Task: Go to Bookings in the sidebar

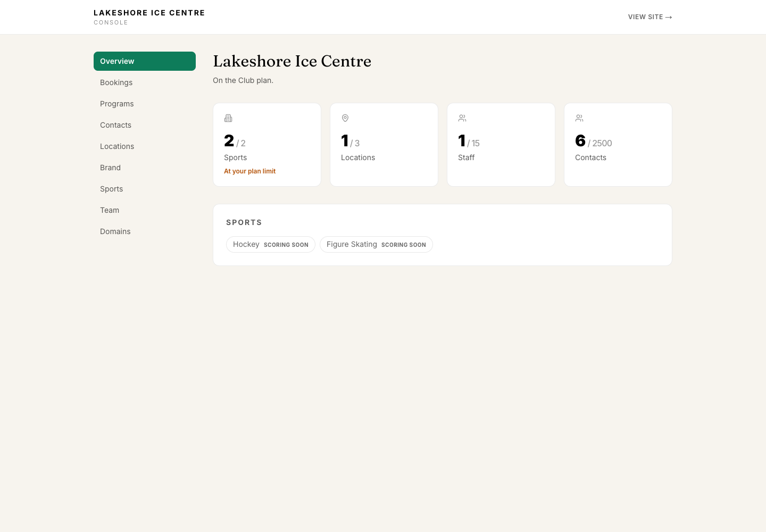Action: (145, 82)
